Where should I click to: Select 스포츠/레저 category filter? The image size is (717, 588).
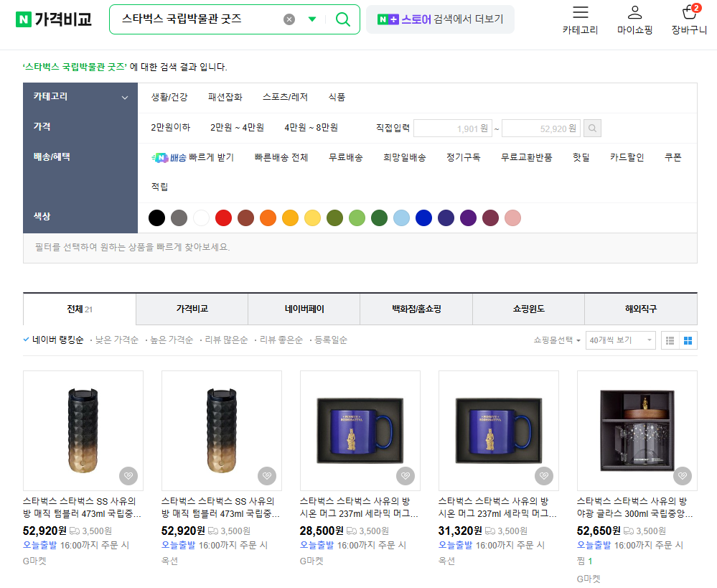(285, 97)
